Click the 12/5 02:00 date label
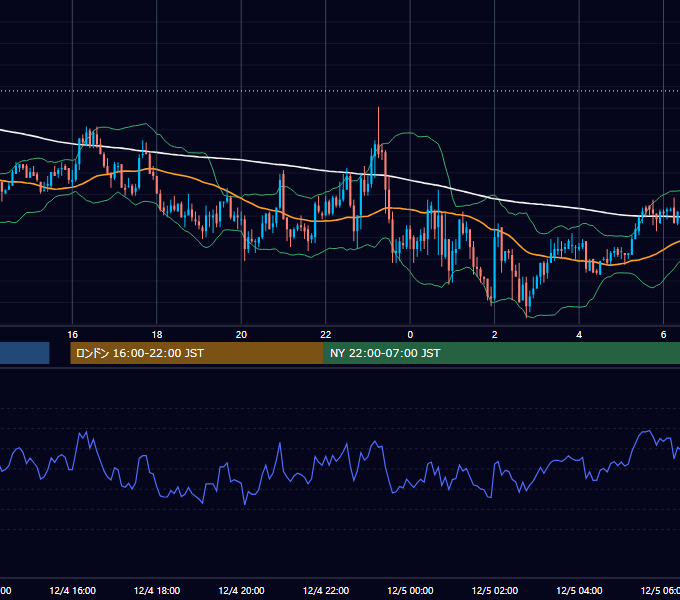 494,590
